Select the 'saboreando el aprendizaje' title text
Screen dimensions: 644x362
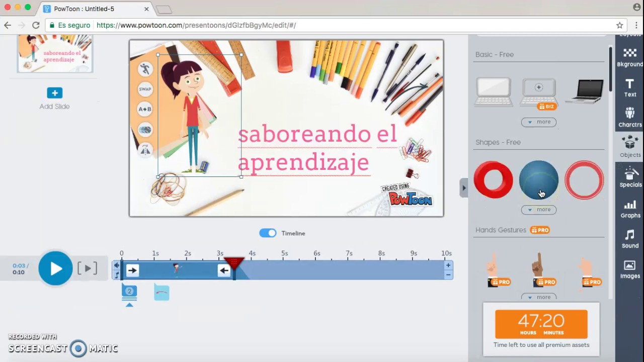[x=317, y=148]
